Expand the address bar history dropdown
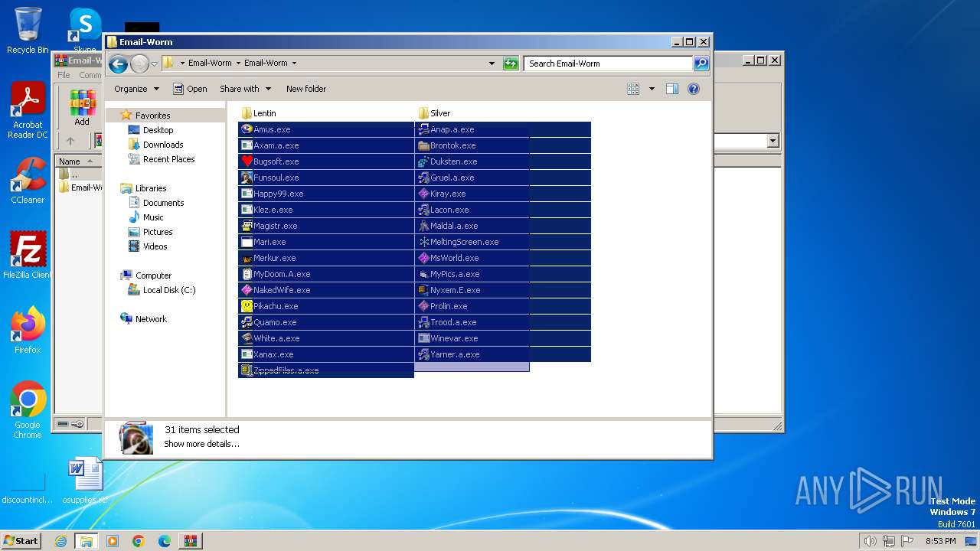 pyautogui.click(x=492, y=64)
